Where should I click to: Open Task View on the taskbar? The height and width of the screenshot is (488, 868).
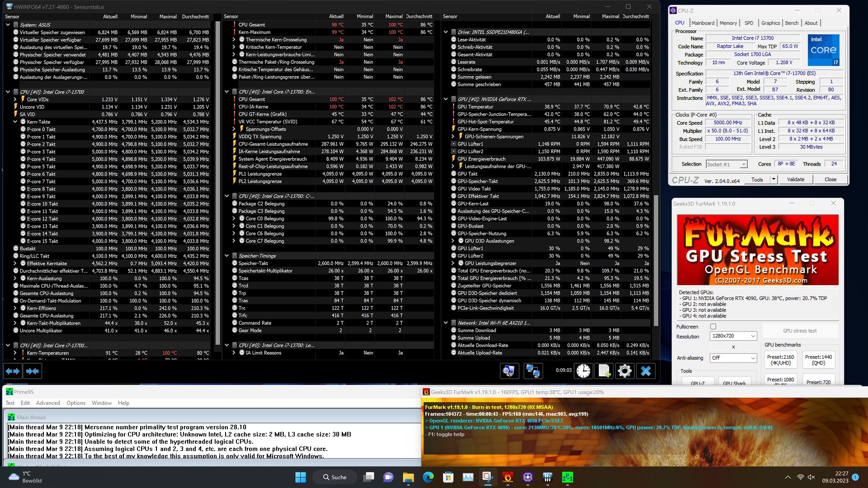369,477
